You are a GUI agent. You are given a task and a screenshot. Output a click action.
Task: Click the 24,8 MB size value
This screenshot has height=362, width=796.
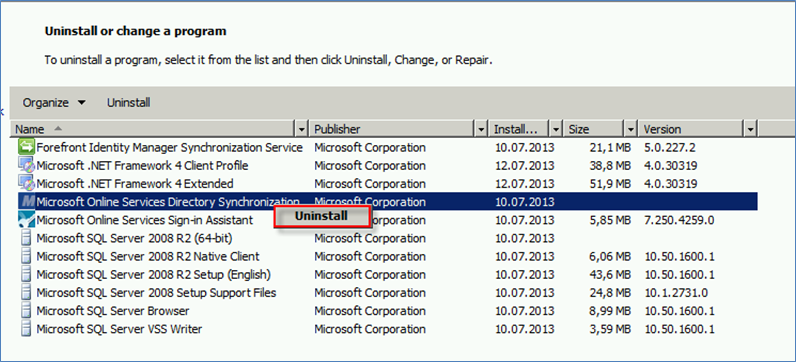610,293
